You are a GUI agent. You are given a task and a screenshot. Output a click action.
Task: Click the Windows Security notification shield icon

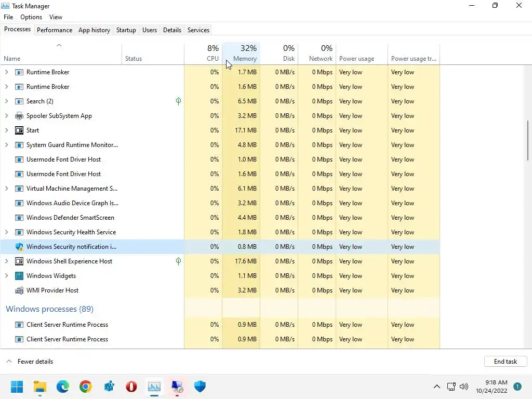click(19, 247)
